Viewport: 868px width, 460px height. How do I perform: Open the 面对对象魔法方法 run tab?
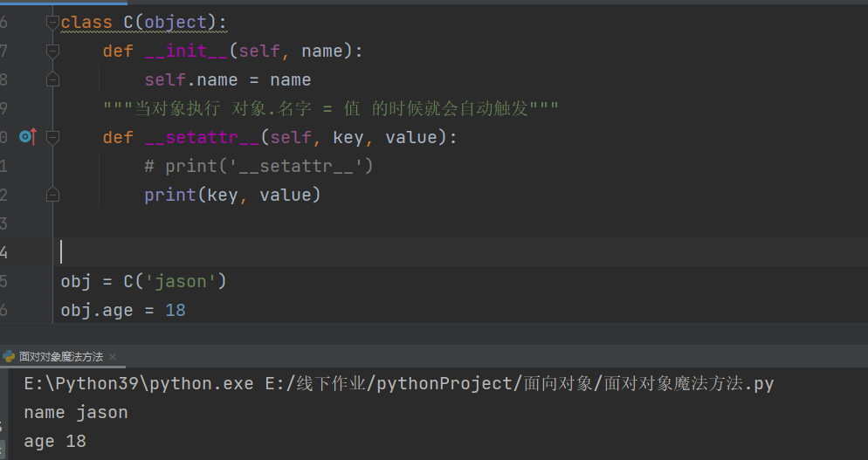click(x=61, y=357)
